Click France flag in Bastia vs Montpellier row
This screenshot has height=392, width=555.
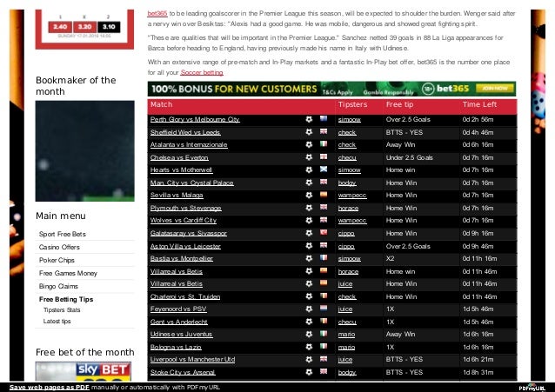(324, 258)
